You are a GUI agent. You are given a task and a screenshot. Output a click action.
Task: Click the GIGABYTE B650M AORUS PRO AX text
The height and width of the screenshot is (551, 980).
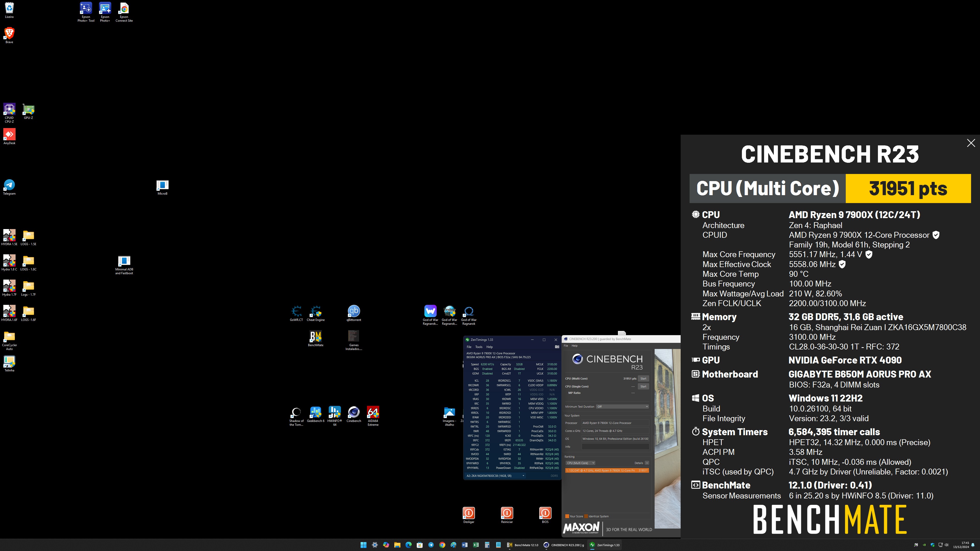[x=860, y=374]
